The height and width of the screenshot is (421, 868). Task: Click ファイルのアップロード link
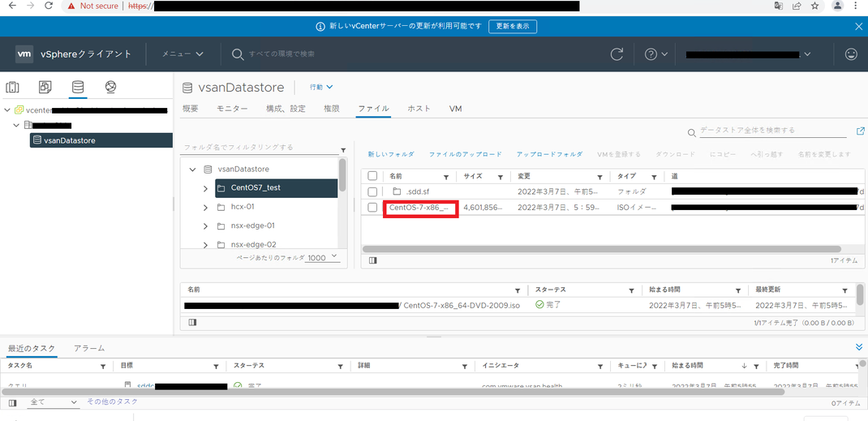tap(466, 154)
